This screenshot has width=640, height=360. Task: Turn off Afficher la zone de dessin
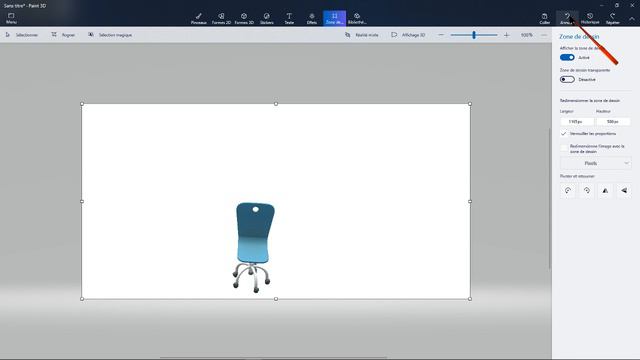pos(567,58)
